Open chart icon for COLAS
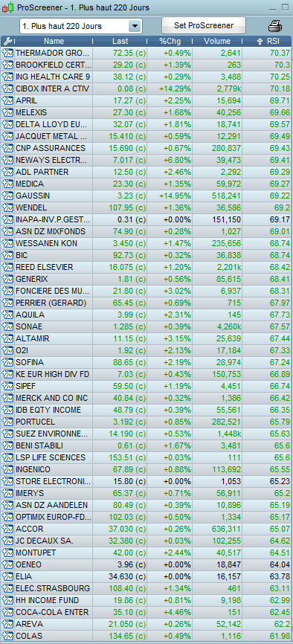The height and width of the screenshot is (644, 293). click(x=7, y=637)
